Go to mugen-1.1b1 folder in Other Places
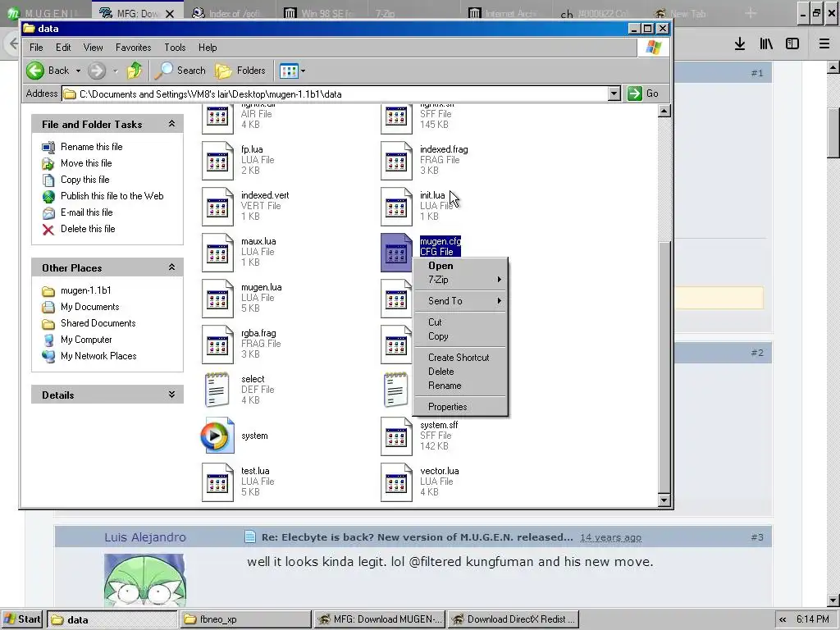Viewport: 840px width, 630px height. 85,290
